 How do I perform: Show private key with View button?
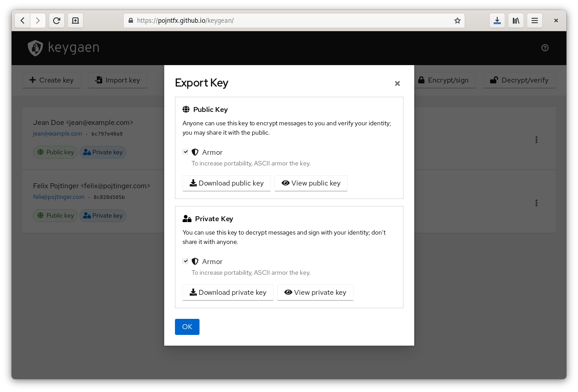[315, 293]
